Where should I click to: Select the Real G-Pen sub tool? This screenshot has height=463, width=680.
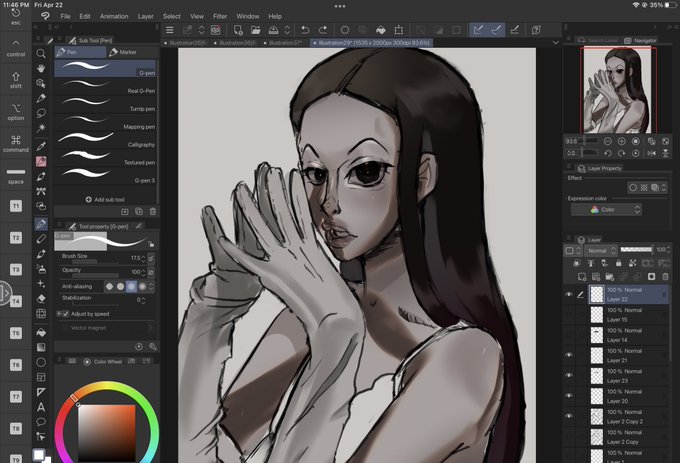(105, 87)
